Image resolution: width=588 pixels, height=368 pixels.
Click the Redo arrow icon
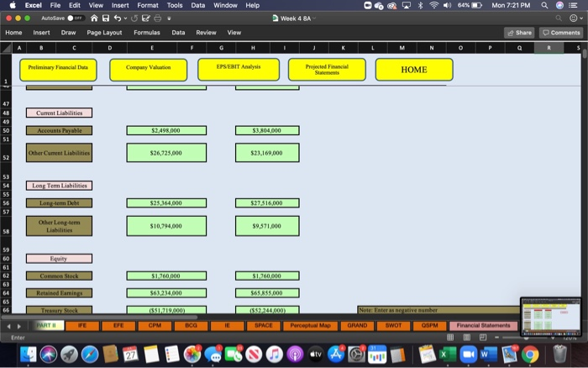coord(134,18)
